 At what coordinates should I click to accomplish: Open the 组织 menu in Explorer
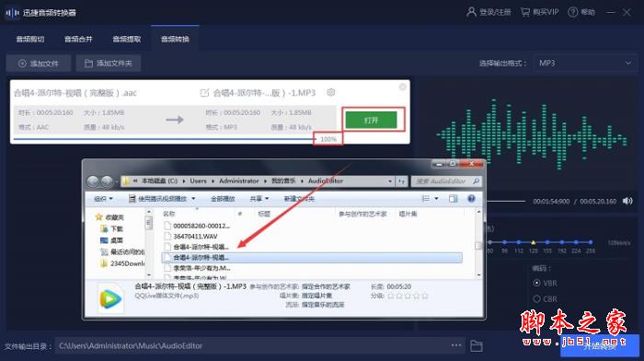point(103,199)
